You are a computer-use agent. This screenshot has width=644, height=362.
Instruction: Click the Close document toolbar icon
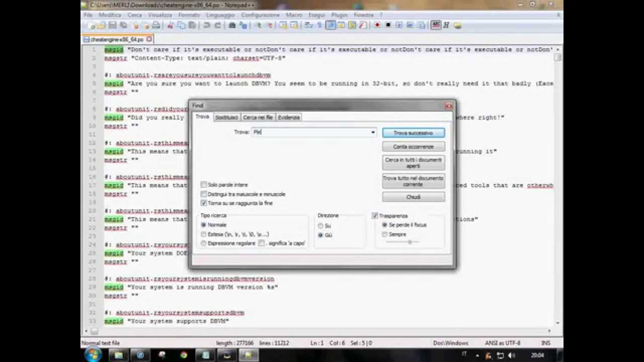[x=134, y=25]
